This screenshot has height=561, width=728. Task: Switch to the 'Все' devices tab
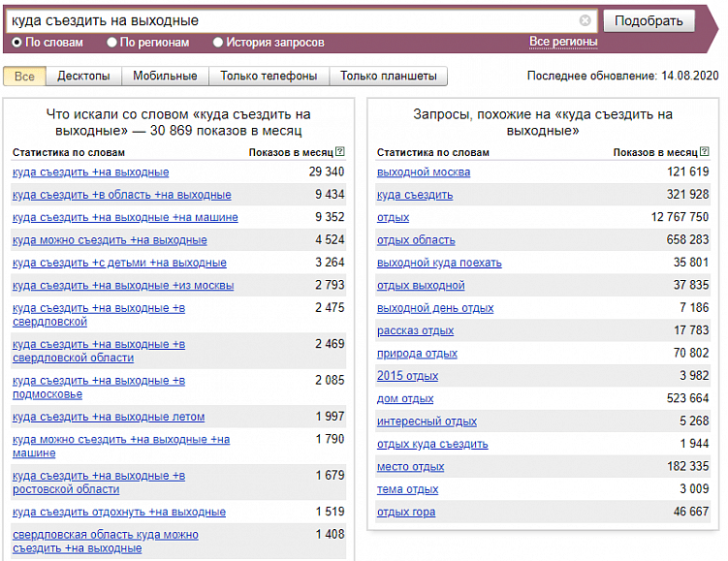(x=24, y=76)
